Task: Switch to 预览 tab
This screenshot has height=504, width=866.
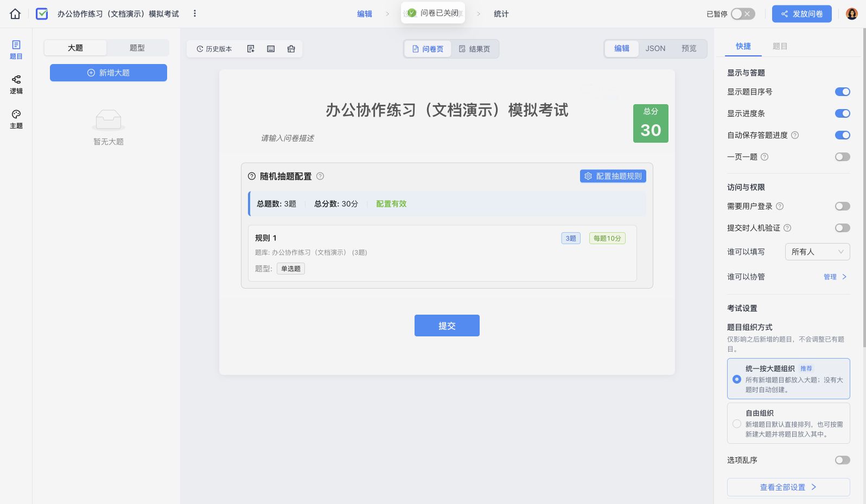Action: pyautogui.click(x=689, y=48)
